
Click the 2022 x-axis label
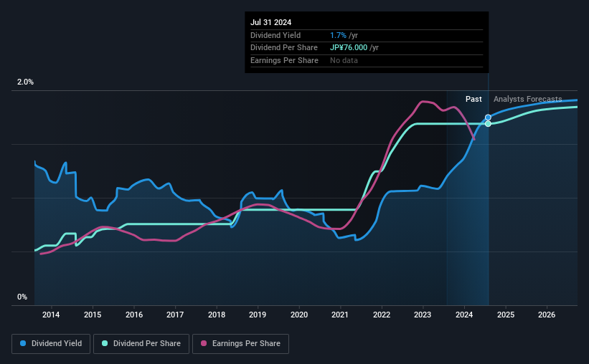click(x=382, y=315)
